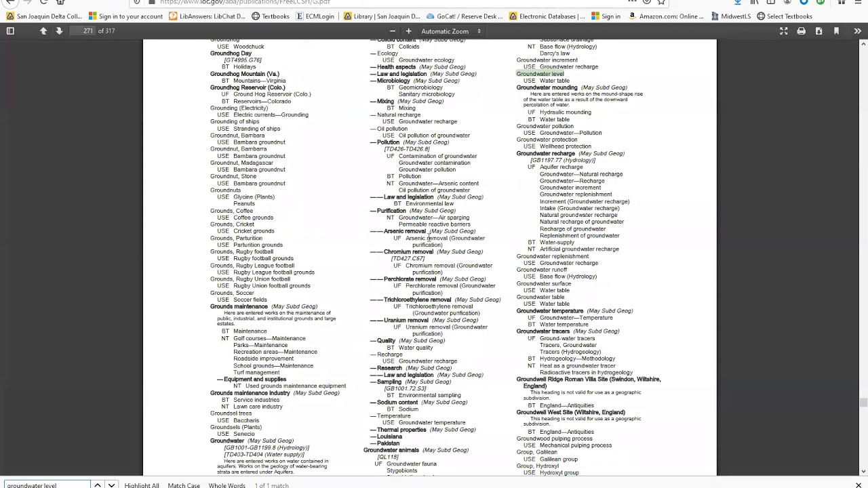
Task: Click 'Groundwood pulping process' entry
Action: [x=554, y=439]
